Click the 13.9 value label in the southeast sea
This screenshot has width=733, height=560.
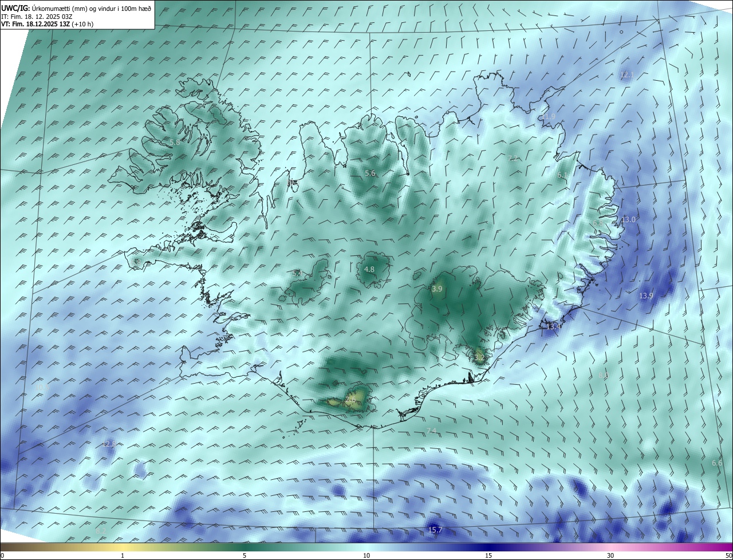646,295
